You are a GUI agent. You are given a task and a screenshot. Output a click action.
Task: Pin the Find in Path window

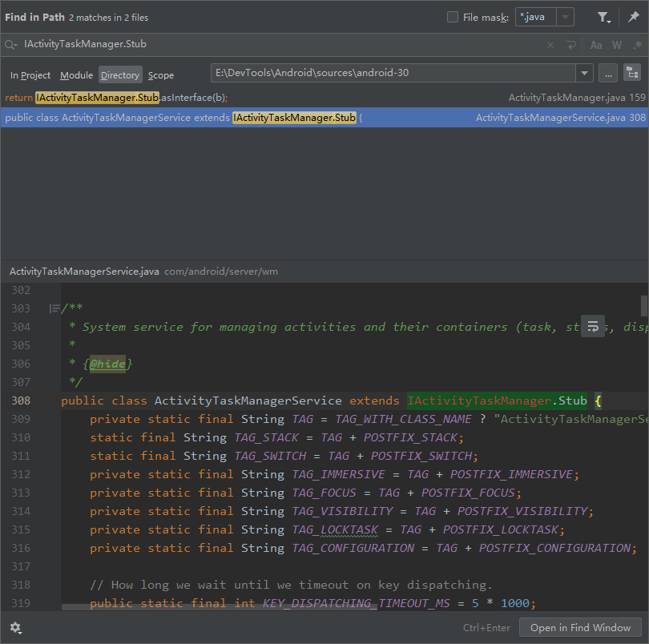coord(633,18)
